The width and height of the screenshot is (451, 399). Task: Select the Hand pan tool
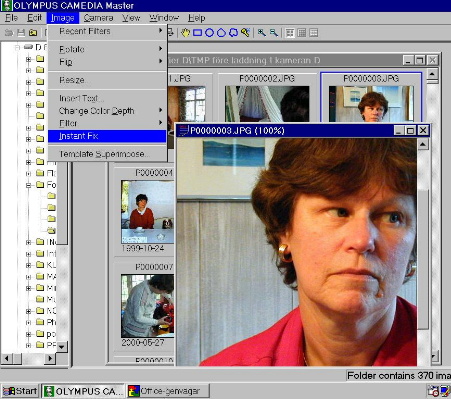185,33
